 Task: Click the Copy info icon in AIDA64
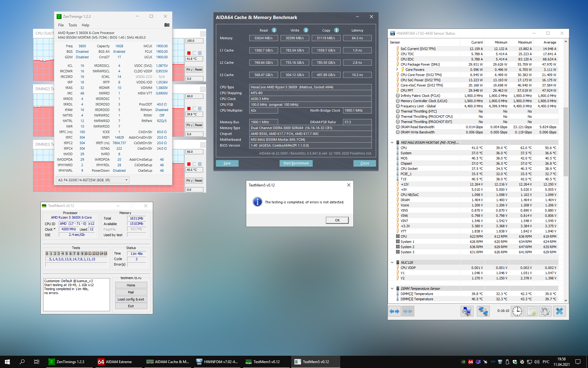337,30
